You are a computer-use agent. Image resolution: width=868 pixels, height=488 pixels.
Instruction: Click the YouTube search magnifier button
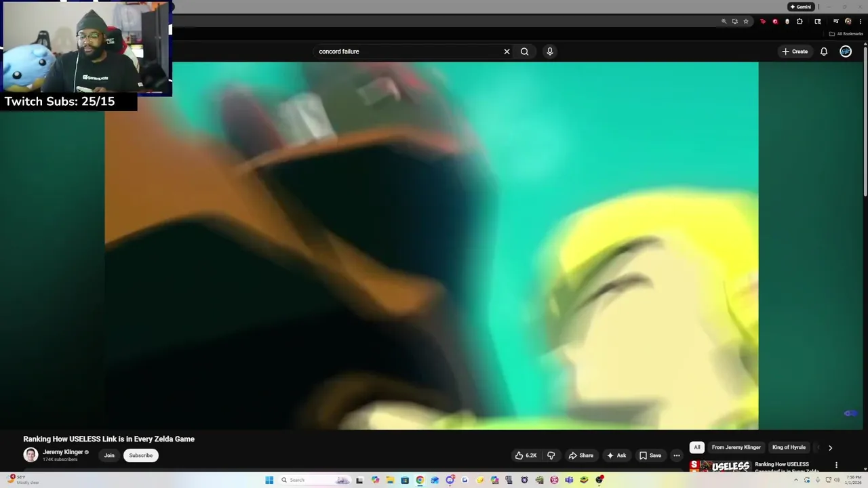[x=524, y=52]
